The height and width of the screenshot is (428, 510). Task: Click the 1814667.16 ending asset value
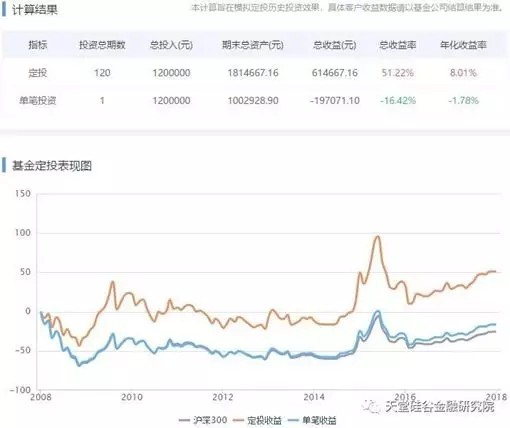coord(253,73)
